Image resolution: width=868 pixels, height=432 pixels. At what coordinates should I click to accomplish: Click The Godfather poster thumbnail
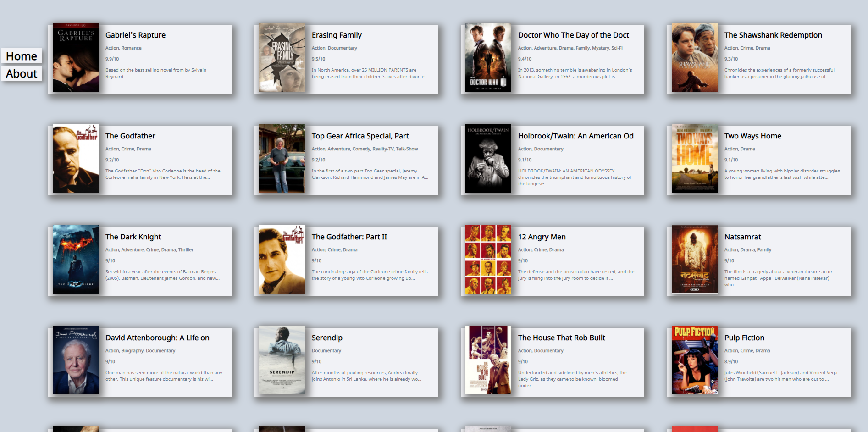tap(76, 158)
